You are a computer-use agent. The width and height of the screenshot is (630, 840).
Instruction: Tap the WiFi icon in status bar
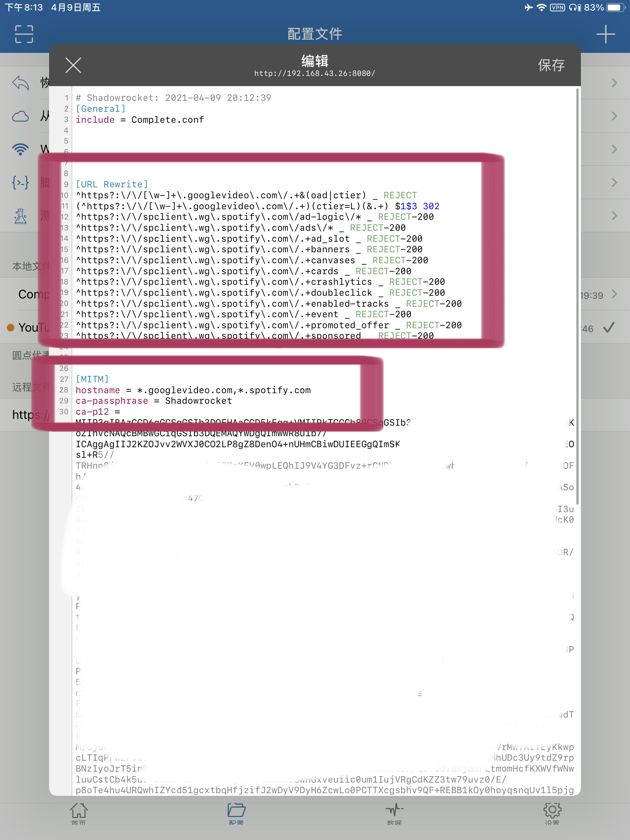[x=542, y=8]
